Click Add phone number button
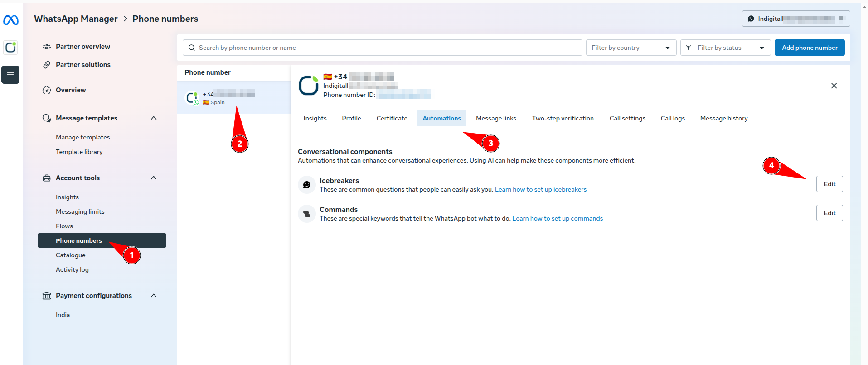The width and height of the screenshot is (868, 365). [x=810, y=48]
